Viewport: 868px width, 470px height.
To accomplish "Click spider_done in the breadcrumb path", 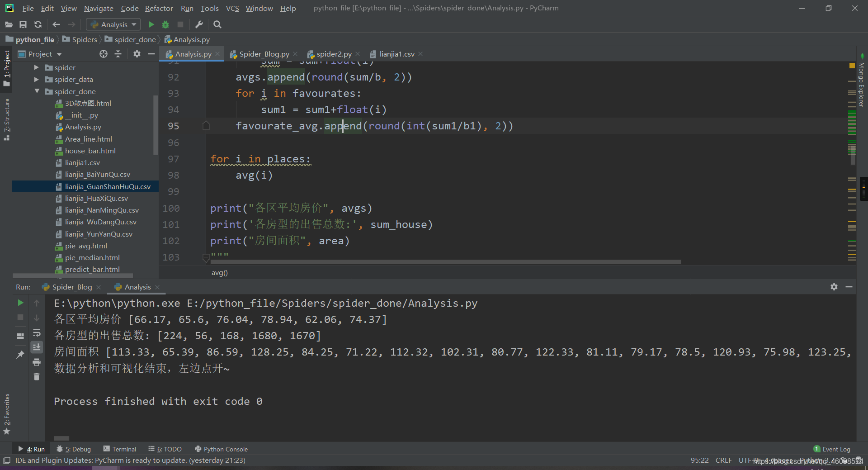I will pos(135,39).
